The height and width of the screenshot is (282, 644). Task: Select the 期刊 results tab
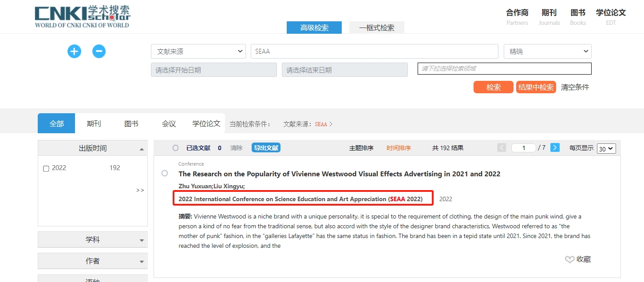point(94,123)
